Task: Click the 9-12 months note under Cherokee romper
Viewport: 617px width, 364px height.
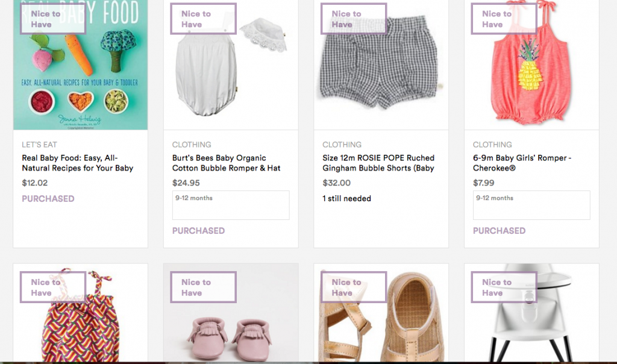Action: [531, 205]
